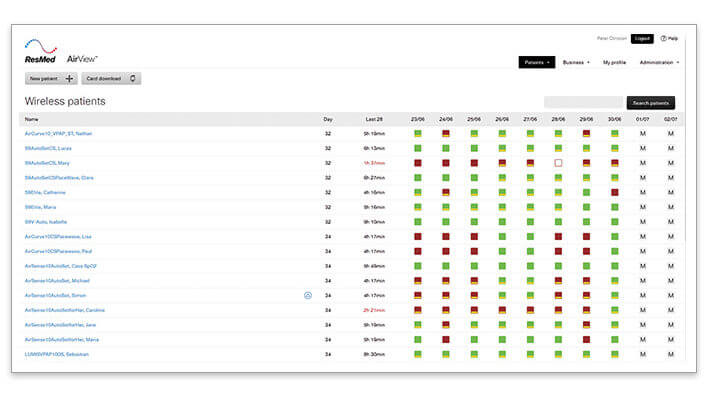Open the Patients dropdown menu
This screenshot has height=398, width=705.
point(536,62)
